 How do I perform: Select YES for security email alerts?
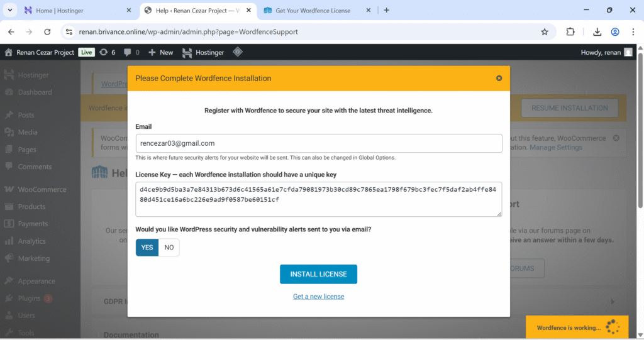pos(147,248)
